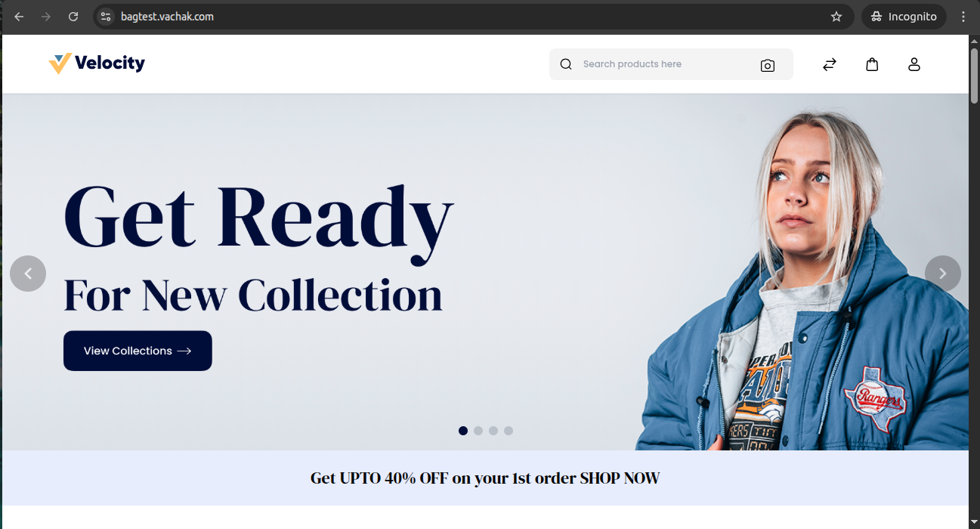Click the Velocity logo
The height and width of the screenshot is (529, 980).
[x=97, y=63]
